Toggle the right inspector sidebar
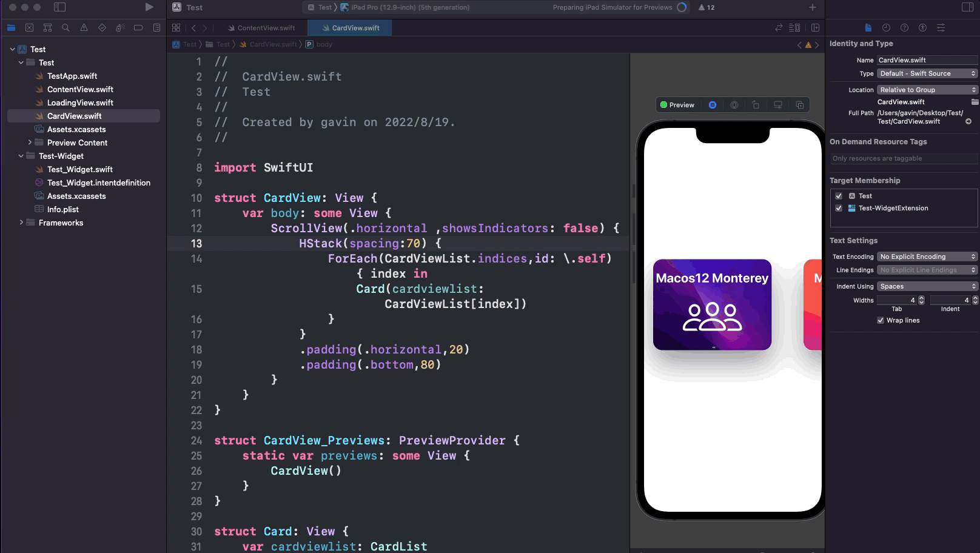This screenshot has height=553, width=980. click(967, 7)
